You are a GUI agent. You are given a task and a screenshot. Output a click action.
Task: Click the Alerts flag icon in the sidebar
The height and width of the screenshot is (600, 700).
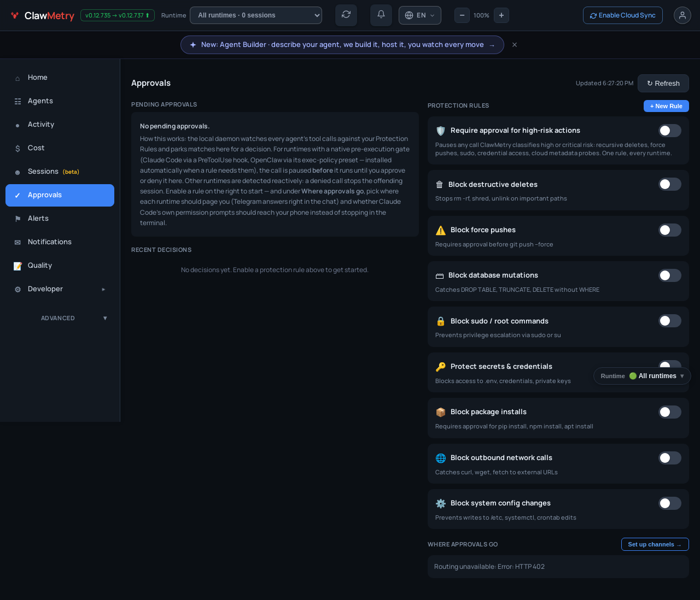17,219
